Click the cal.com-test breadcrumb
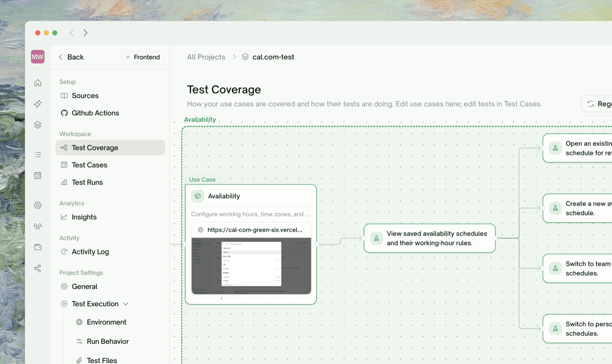This screenshot has height=364, width=612. click(x=273, y=57)
